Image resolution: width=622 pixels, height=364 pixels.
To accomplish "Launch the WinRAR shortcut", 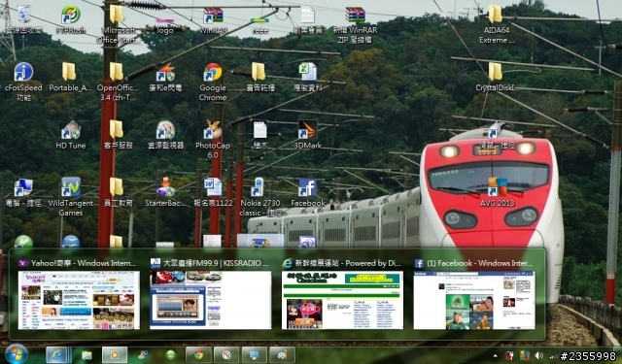I will tap(214, 15).
